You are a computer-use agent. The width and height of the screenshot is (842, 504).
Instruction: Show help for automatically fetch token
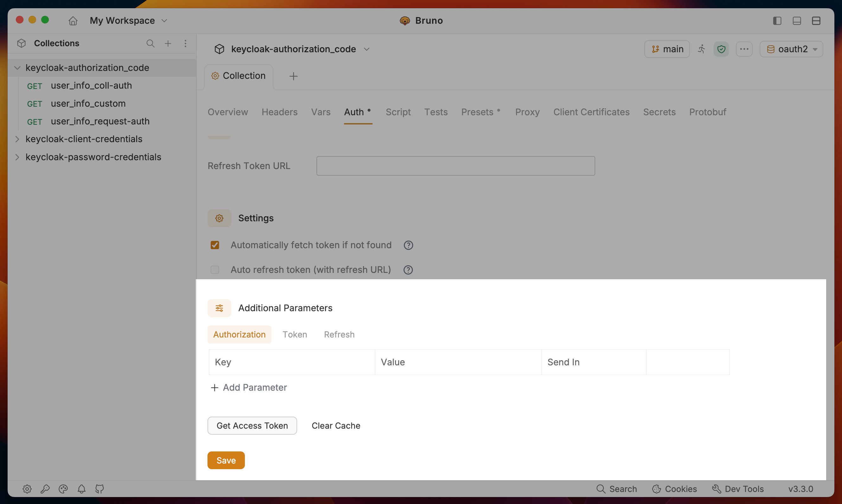(x=408, y=245)
